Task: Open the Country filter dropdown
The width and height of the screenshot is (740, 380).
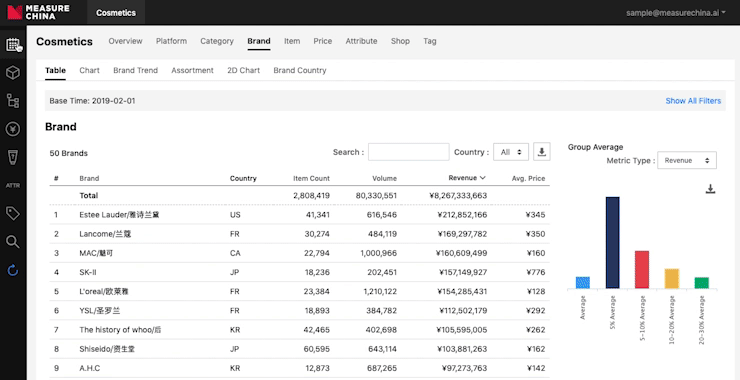Action: pos(511,152)
